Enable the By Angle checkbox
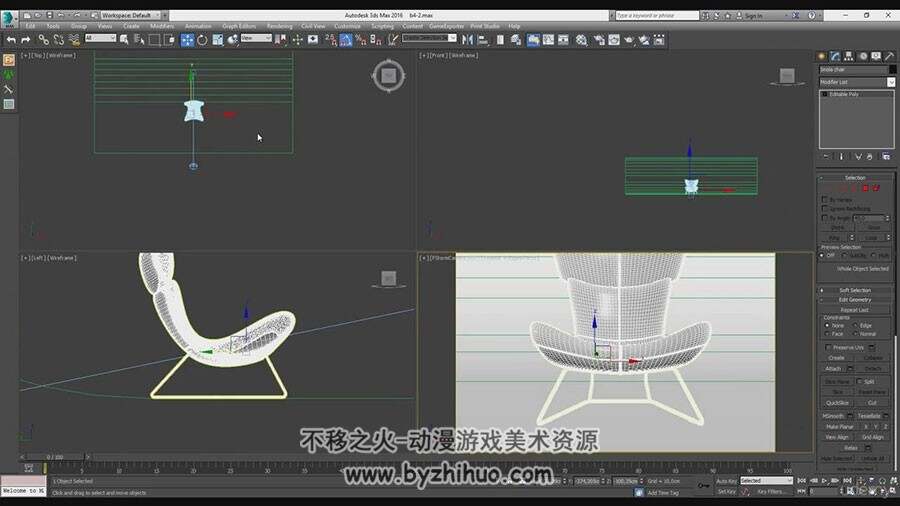The image size is (900, 506). click(824, 218)
